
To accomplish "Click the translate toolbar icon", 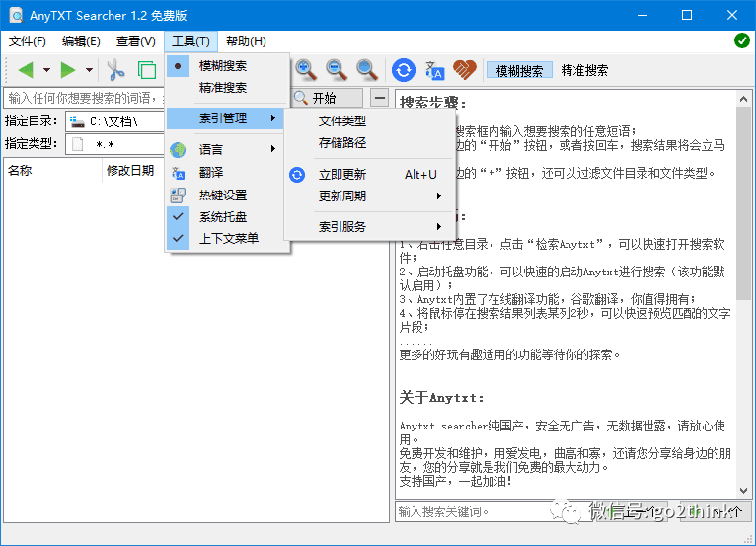I will [434, 70].
